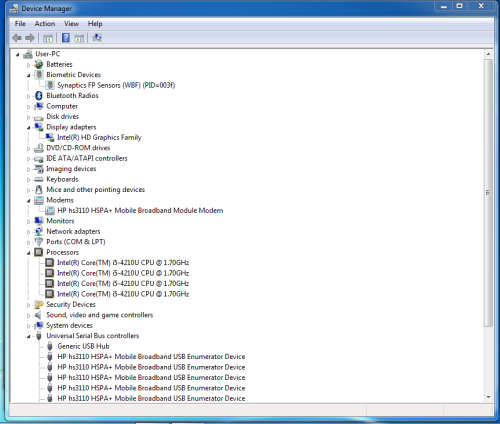Click the Batteries category icon
The height and width of the screenshot is (424, 500).
tap(39, 64)
